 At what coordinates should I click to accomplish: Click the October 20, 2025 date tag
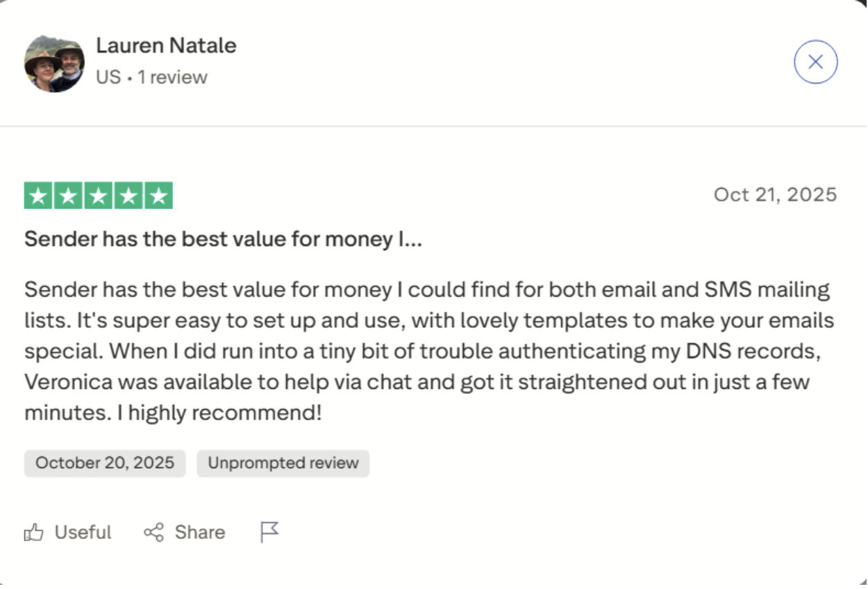point(105,463)
